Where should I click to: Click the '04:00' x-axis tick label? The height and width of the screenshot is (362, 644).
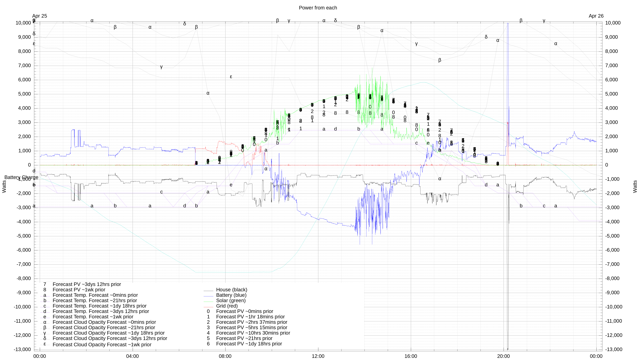[132, 356]
